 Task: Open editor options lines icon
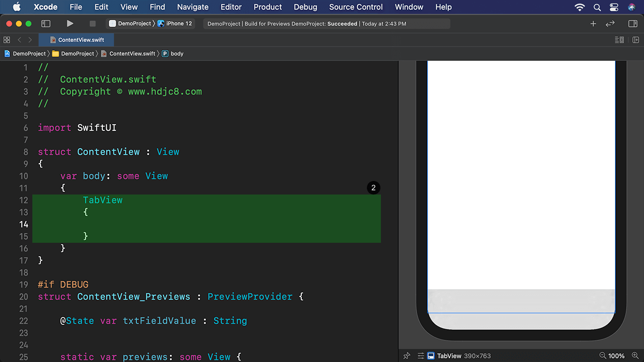619,40
